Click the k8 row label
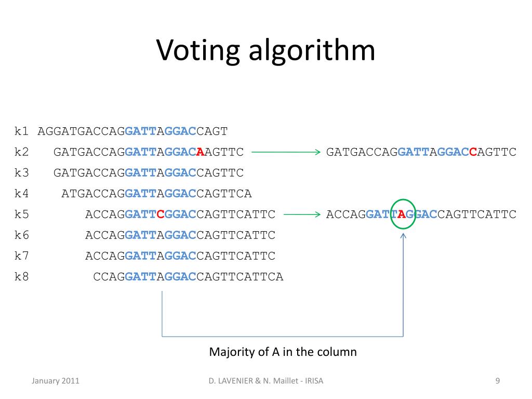The width and height of the screenshot is (532, 399). [21, 276]
